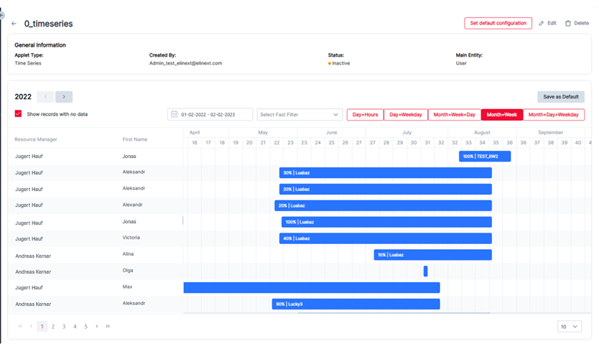Uncheck Show records with no data

[x=19, y=114]
